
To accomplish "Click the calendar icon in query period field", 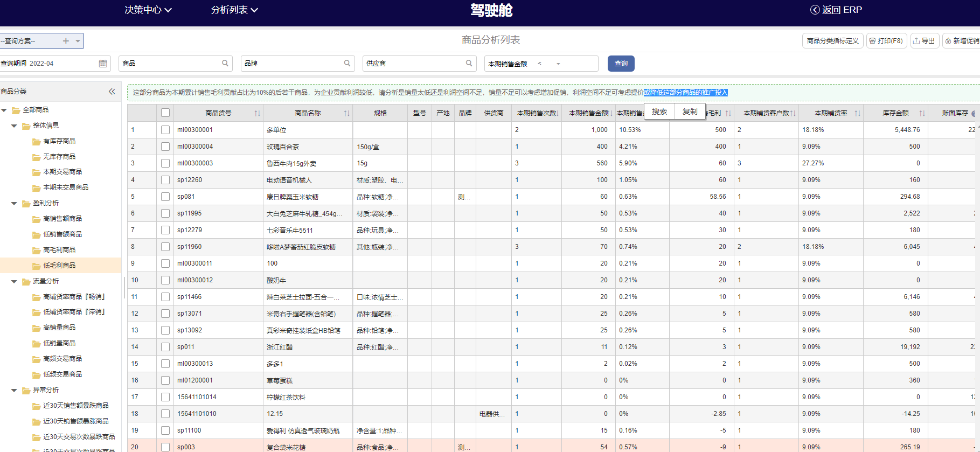I will pos(103,64).
